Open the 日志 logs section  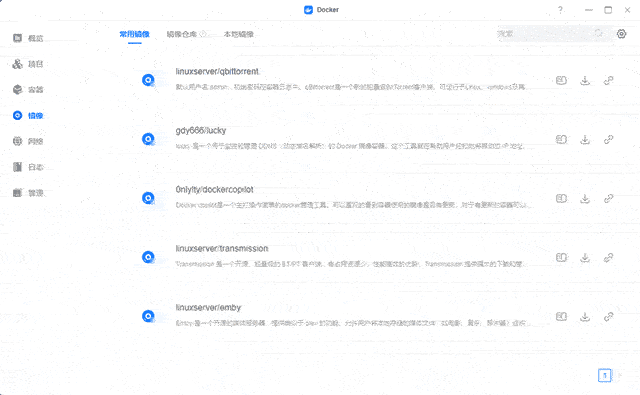(x=28, y=167)
